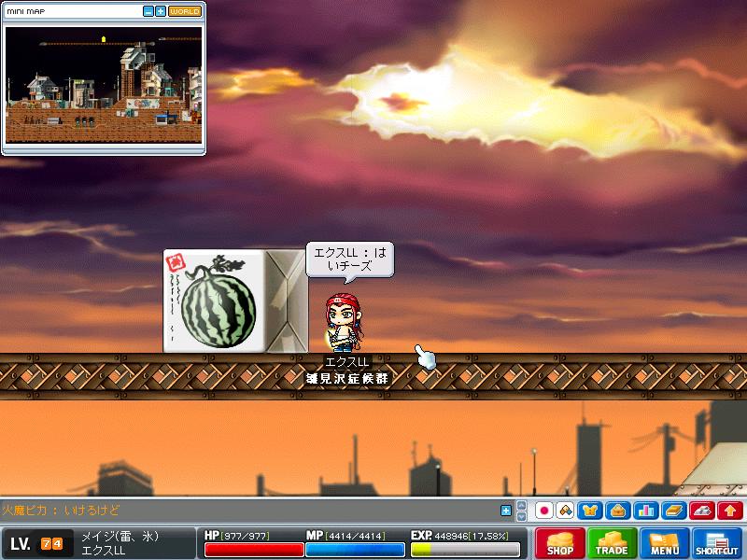The image size is (747, 560).
Task: Open the WORLD map from minimap
Action: (x=184, y=11)
